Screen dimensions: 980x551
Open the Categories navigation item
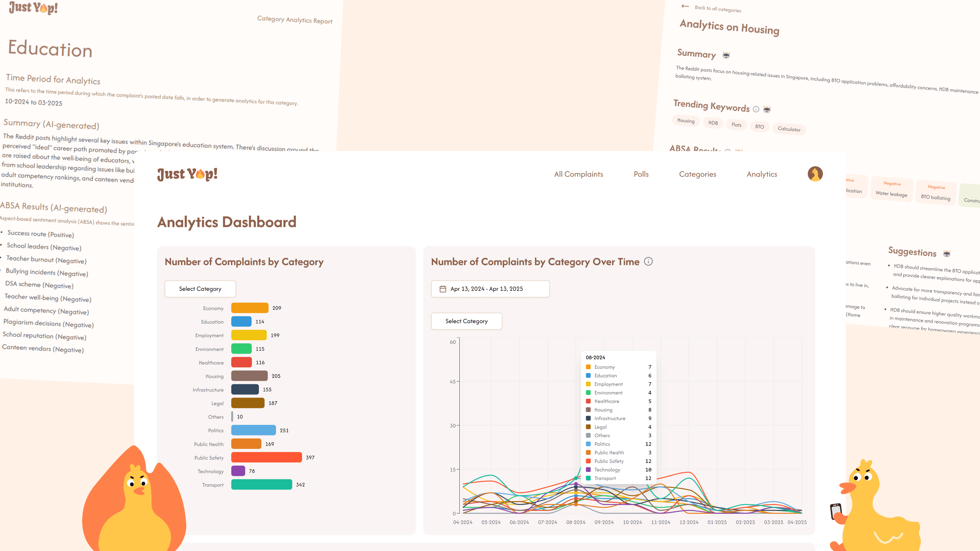pyautogui.click(x=697, y=174)
